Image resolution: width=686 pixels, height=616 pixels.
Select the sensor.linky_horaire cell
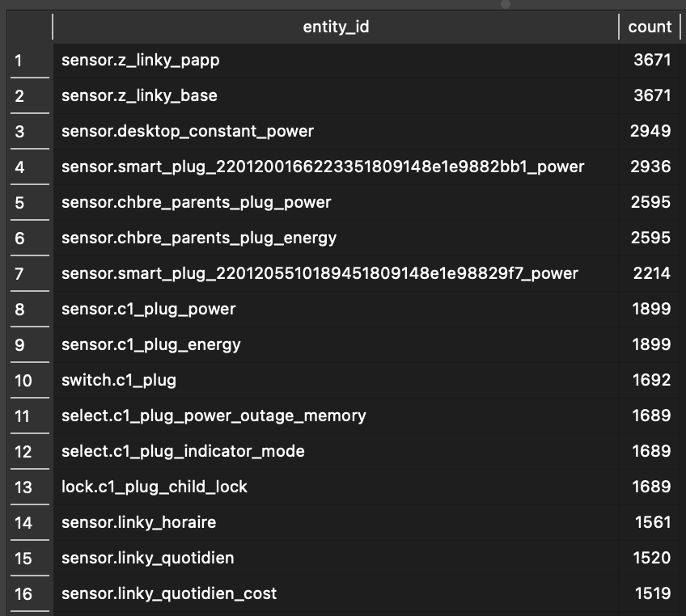pos(336,522)
